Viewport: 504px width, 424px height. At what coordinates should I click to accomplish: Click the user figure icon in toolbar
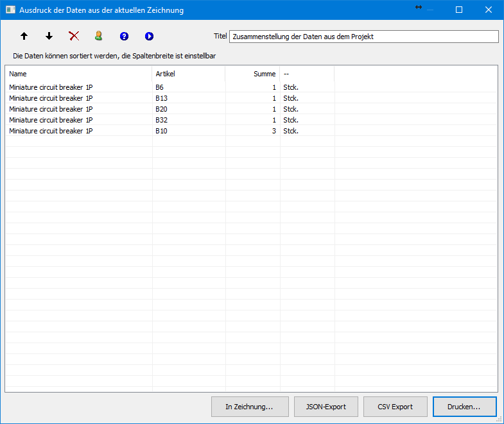pyautogui.click(x=99, y=37)
